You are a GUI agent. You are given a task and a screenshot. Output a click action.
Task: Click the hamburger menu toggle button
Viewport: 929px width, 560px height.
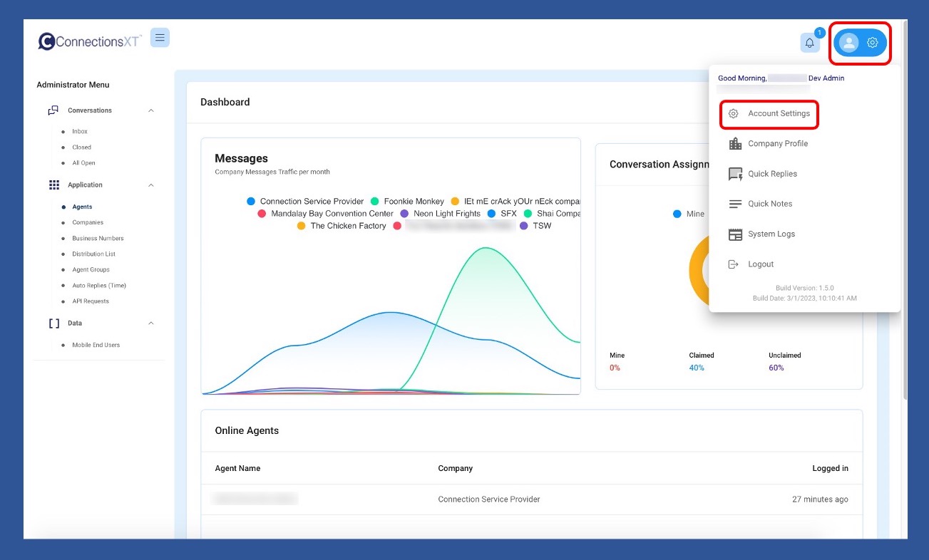point(160,38)
